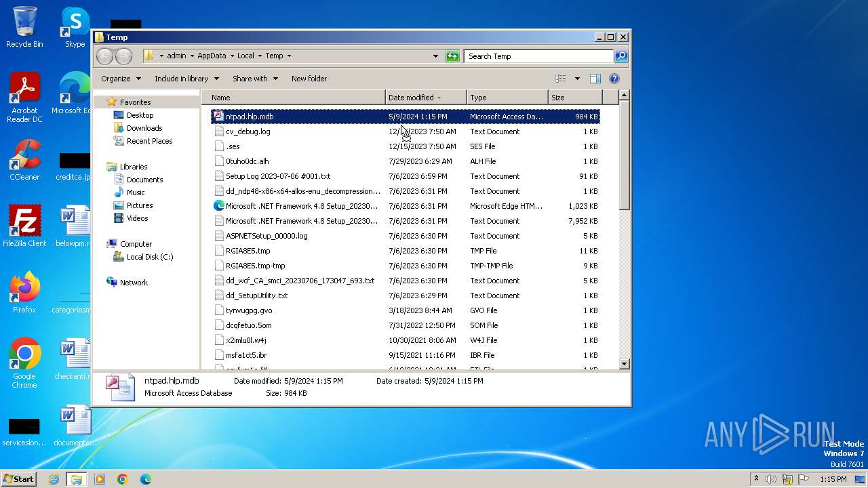Click the Search Temp input field

click(x=539, y=56)
